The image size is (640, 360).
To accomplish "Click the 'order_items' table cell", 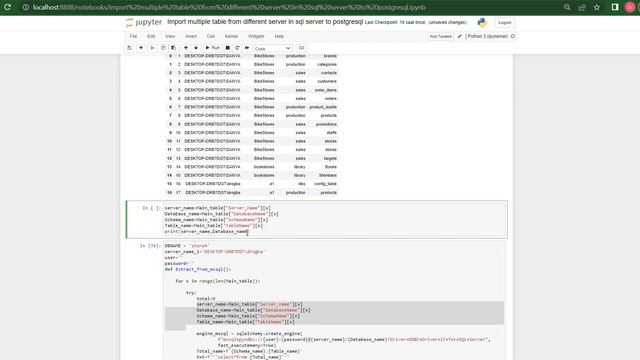I will [326, 90].
